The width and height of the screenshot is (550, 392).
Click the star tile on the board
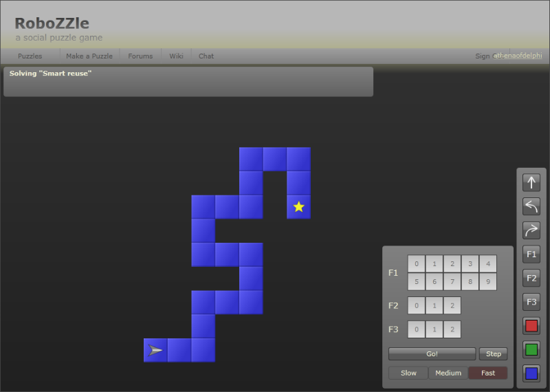point(298,207)
